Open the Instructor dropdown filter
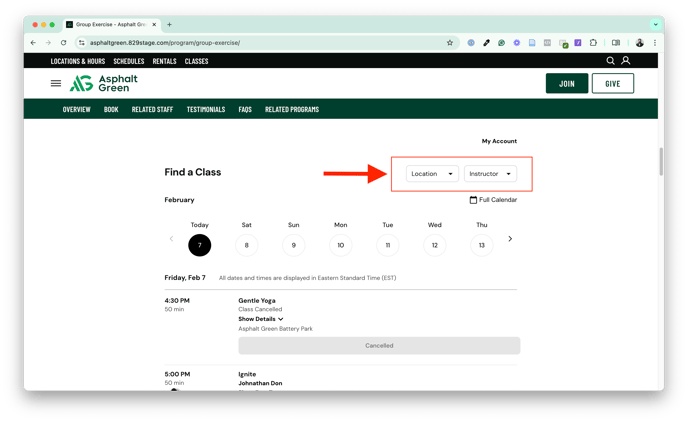 pos(490,174)
